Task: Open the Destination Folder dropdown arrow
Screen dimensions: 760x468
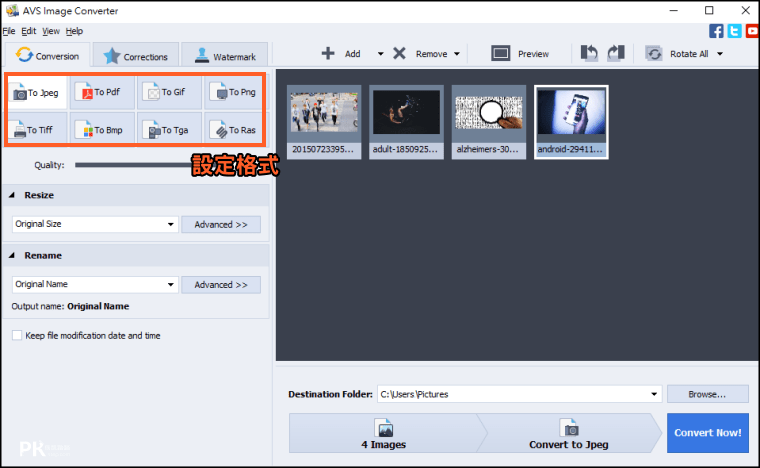Action: click(654, 394)
